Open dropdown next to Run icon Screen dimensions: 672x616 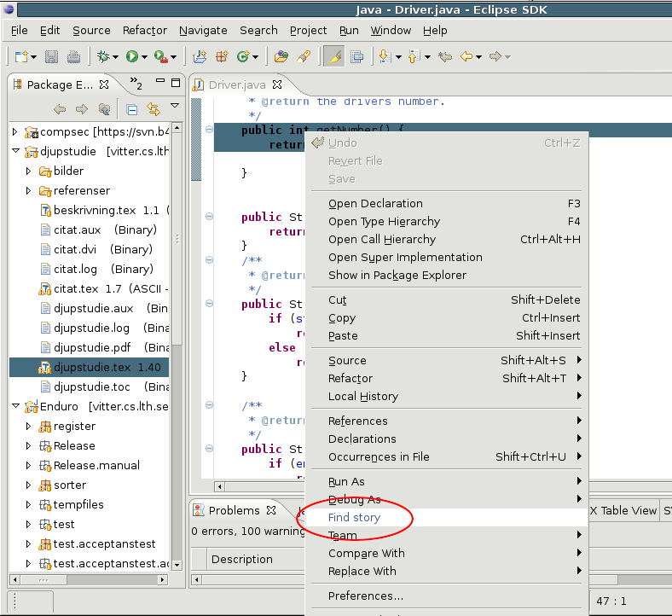coord(144,57)
